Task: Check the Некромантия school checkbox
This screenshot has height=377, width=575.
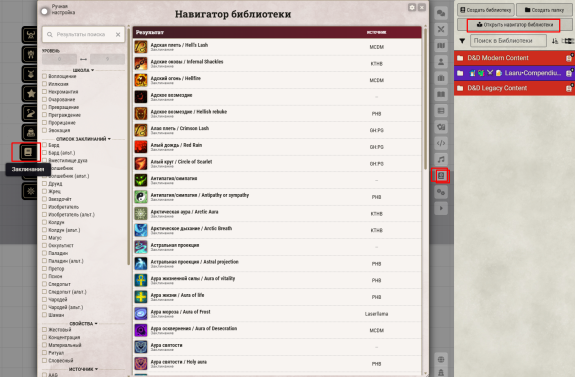Action: click(44, 92)
